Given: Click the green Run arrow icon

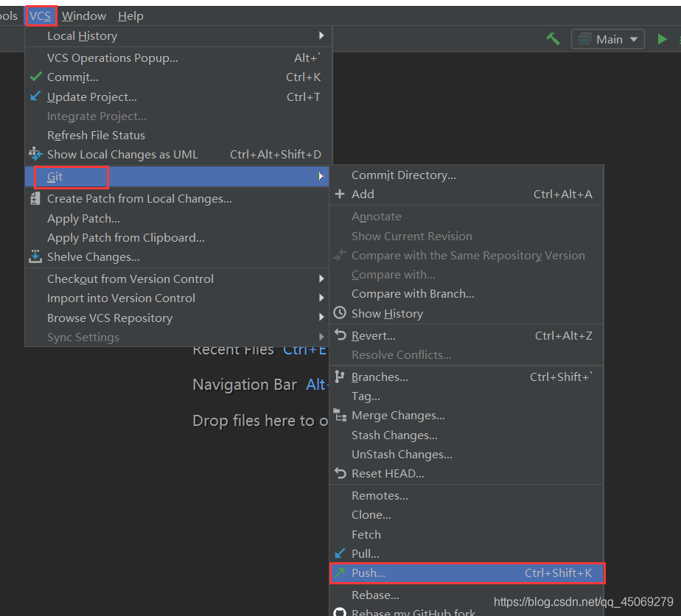Looking at the screenshot, I should [662, 39].
